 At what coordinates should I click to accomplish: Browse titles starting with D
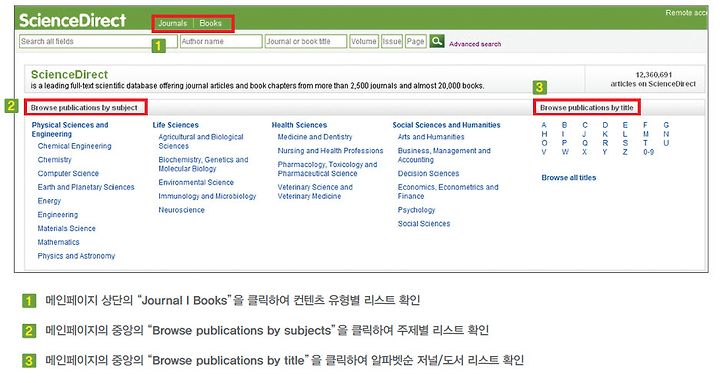coord(605,125)
